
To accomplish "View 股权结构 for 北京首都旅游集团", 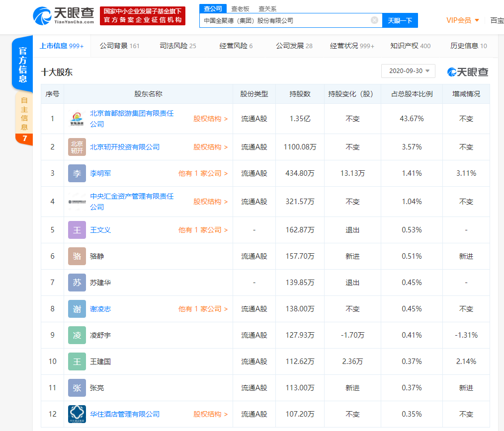I will [x=211, y=119].
